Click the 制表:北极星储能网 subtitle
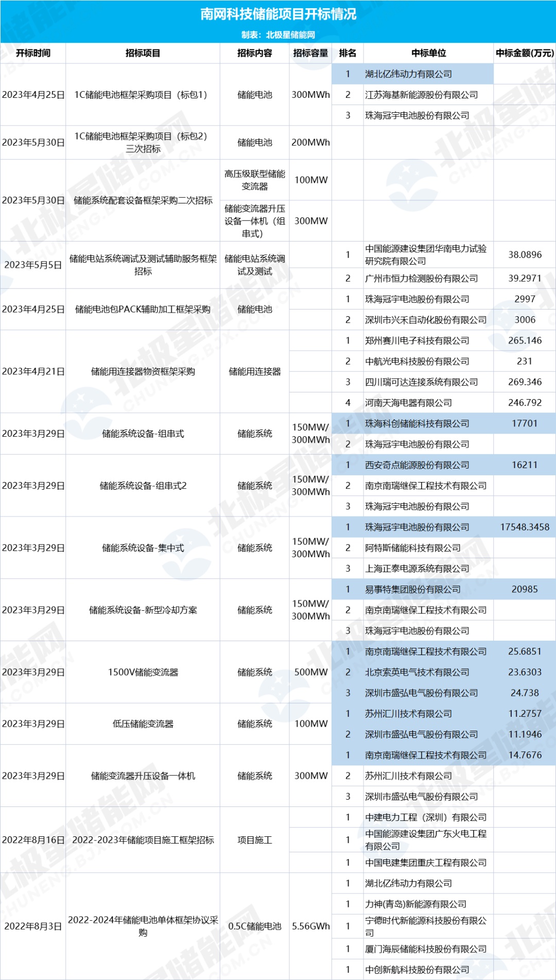This screenshot has height=980, width=556. 278,35
